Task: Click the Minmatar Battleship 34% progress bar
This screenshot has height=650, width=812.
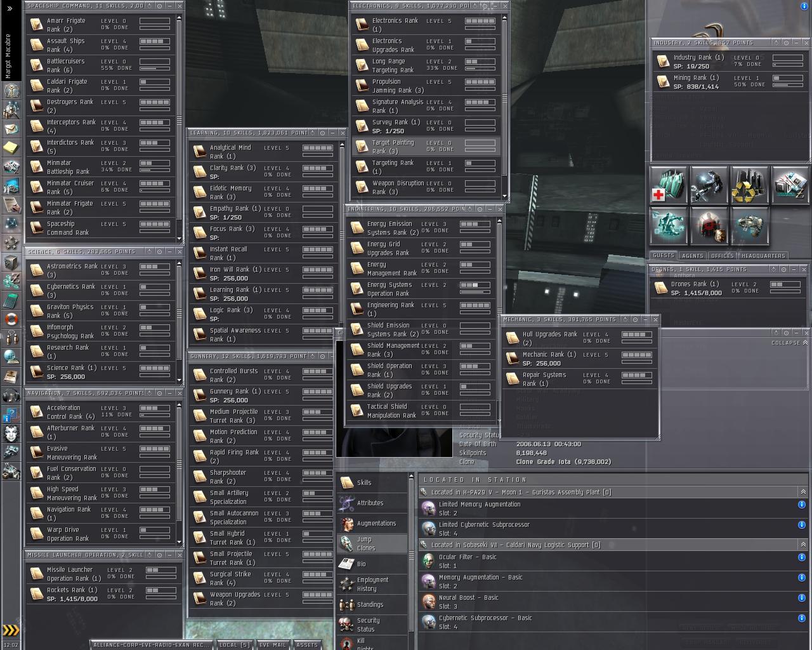Action: click(155, 169)
